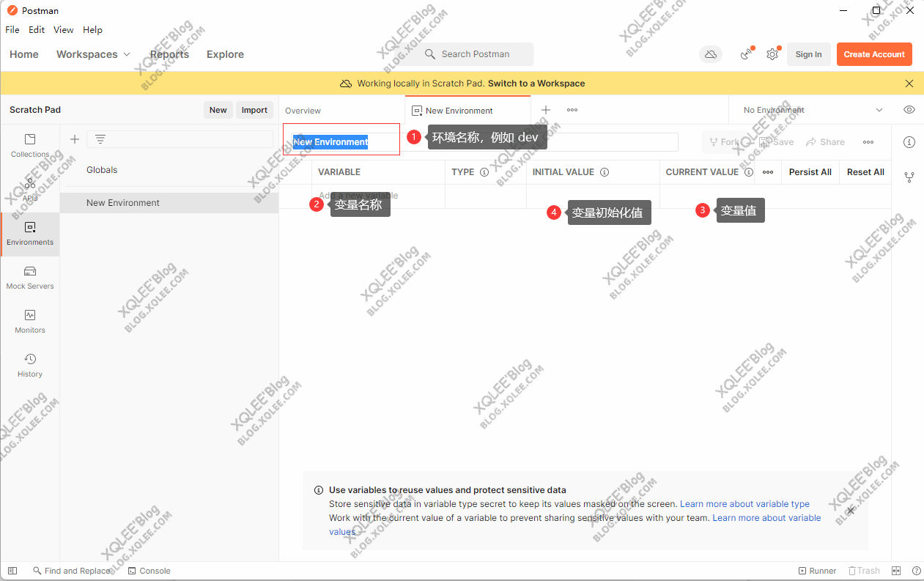Screen dimensions: 924x581
Task: Open Trash from the status bar
Action: [864, 571]
